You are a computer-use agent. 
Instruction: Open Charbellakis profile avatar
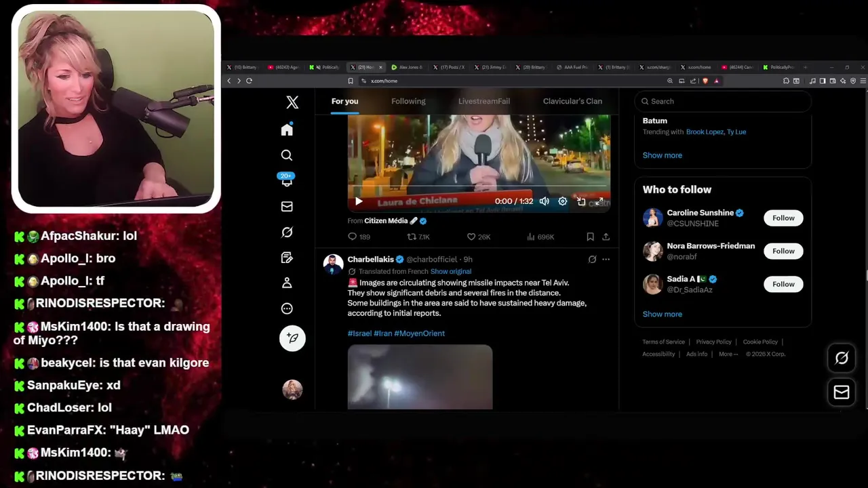[333, 264]
